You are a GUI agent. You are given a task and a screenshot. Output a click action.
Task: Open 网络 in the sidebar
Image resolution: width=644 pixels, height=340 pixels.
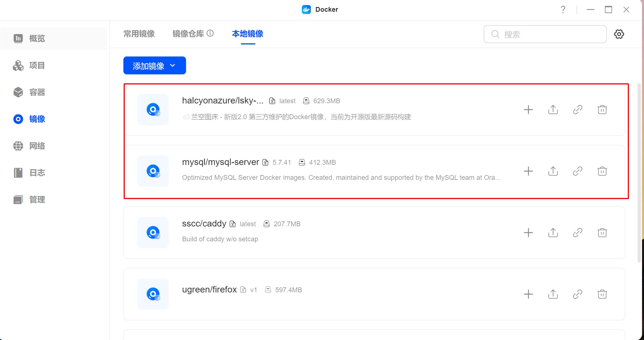pyautogui.click(x=37, y=146)
